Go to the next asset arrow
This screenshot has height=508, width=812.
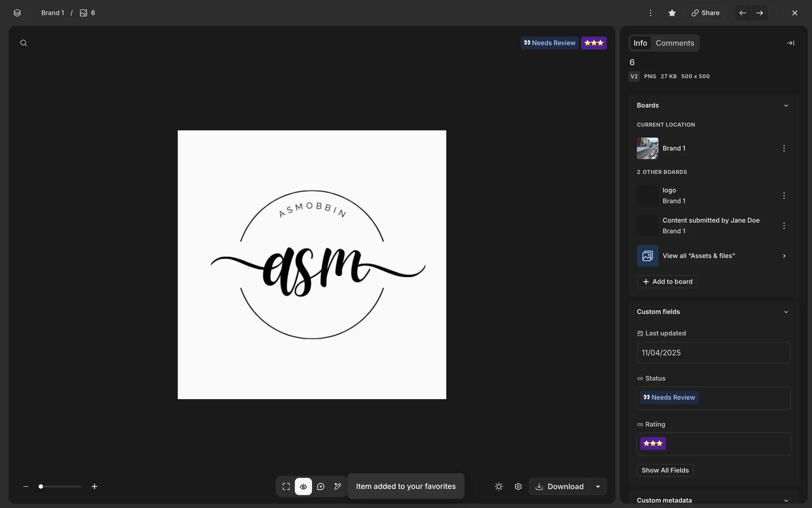(x=760, y=13)
